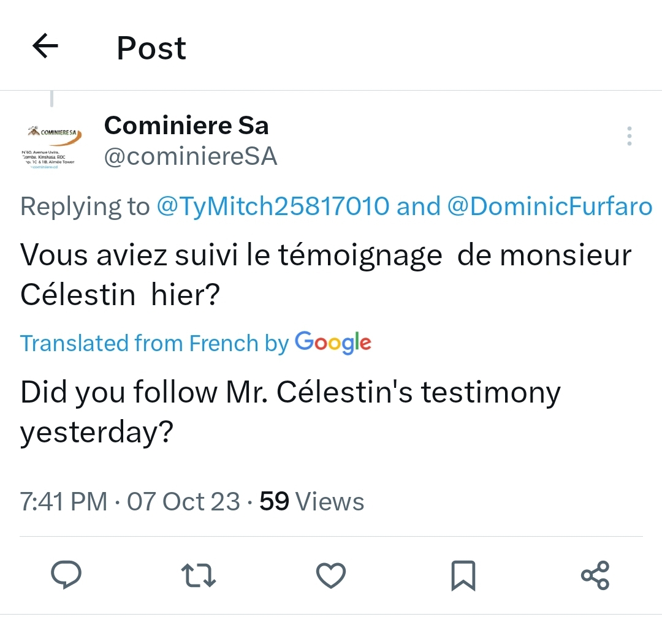Tap the Post header title
This screenshot has width=662, height=644.
[151, 48]
